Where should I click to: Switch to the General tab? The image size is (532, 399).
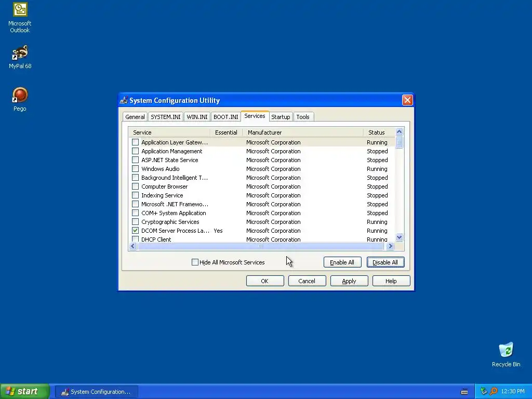pyautogui.click(x=135, y=117)
